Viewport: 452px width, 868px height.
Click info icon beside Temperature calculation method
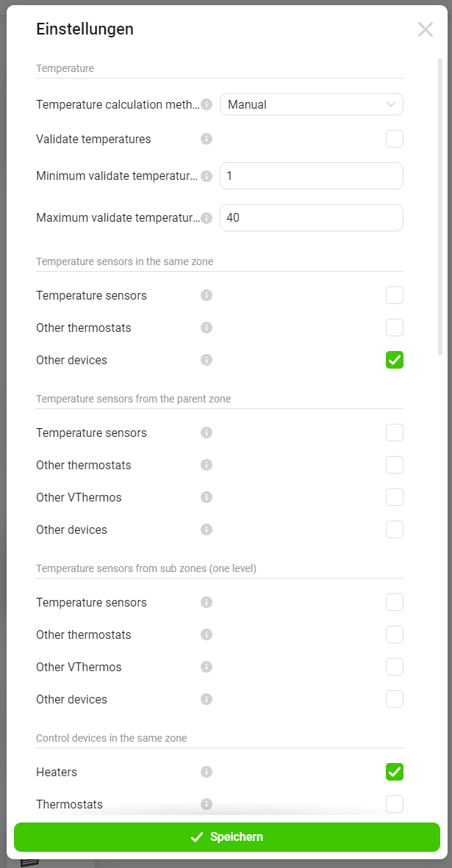point(207,104)
